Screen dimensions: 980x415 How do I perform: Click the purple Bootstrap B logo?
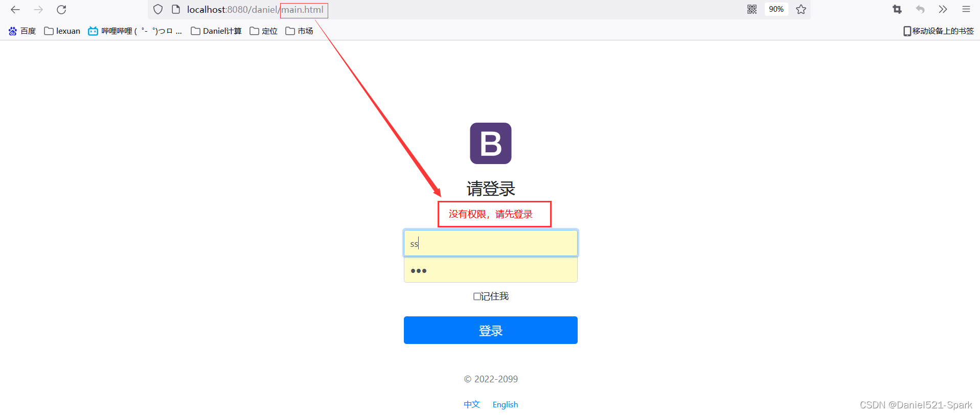(491, 143)
